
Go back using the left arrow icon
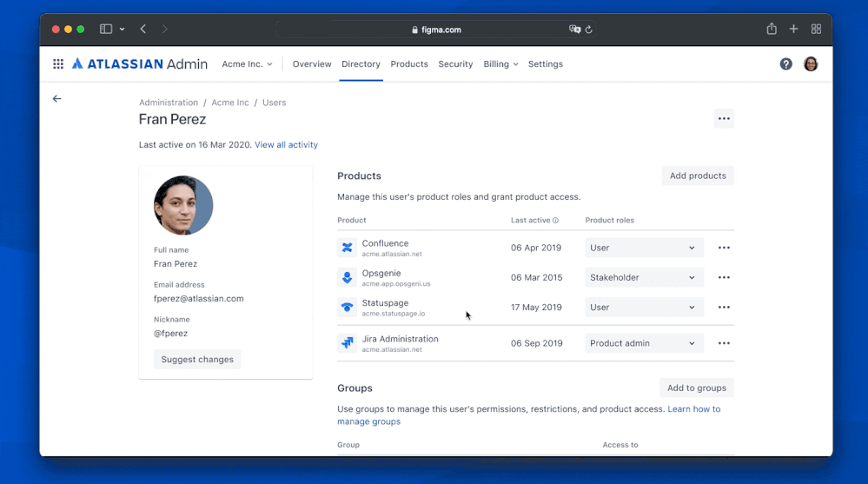tap(57, 98)
